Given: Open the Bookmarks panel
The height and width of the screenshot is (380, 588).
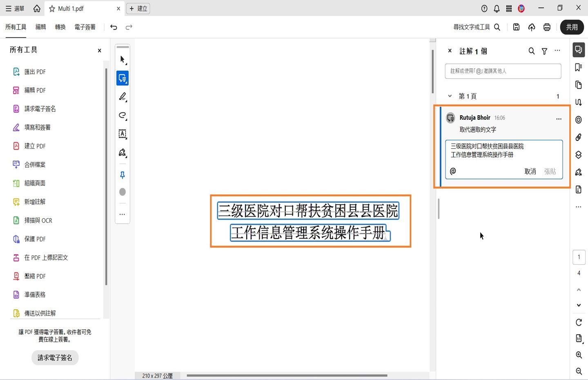Looking at the screenshot, I should tap(578, 67).
